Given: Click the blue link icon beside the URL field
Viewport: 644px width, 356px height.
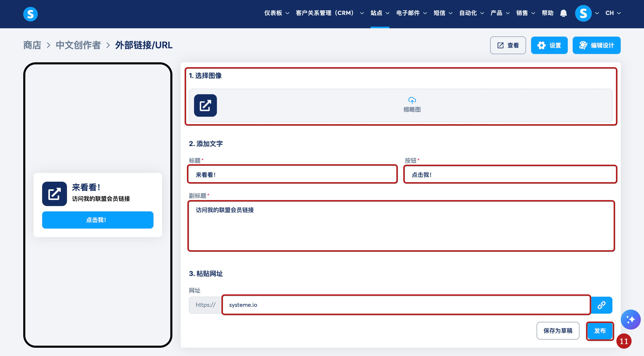Looking at the screenshot, I should click(601, 305).
